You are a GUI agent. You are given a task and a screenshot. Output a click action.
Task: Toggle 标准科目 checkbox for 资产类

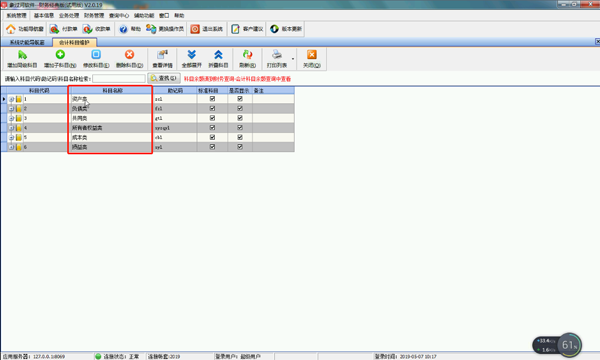pyautogui.click(x=212, y=99)
